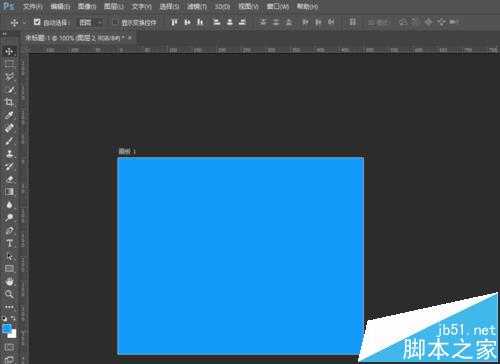Screen dimensions: 500x364
Task: Select the Zoom magnifier tool
Action: (x=9, y=294)
